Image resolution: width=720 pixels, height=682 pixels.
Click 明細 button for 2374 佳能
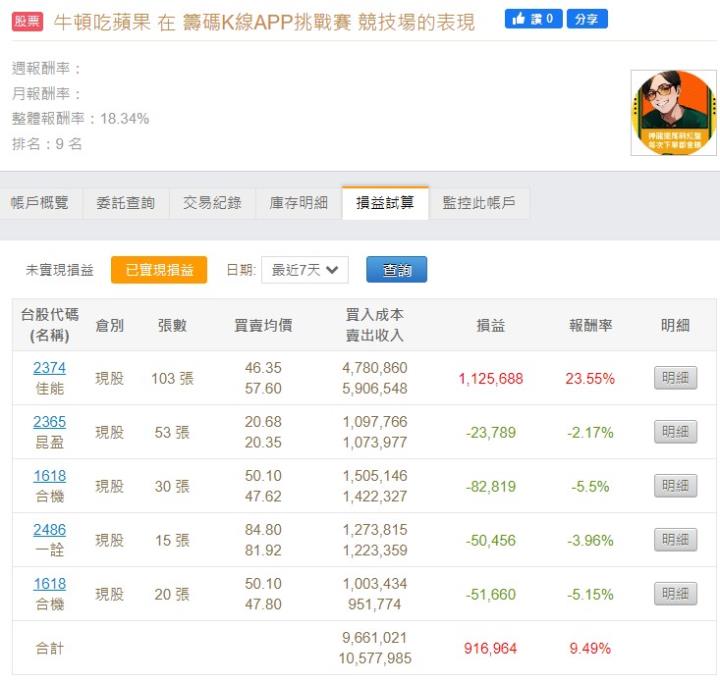[x=675, y=378]
